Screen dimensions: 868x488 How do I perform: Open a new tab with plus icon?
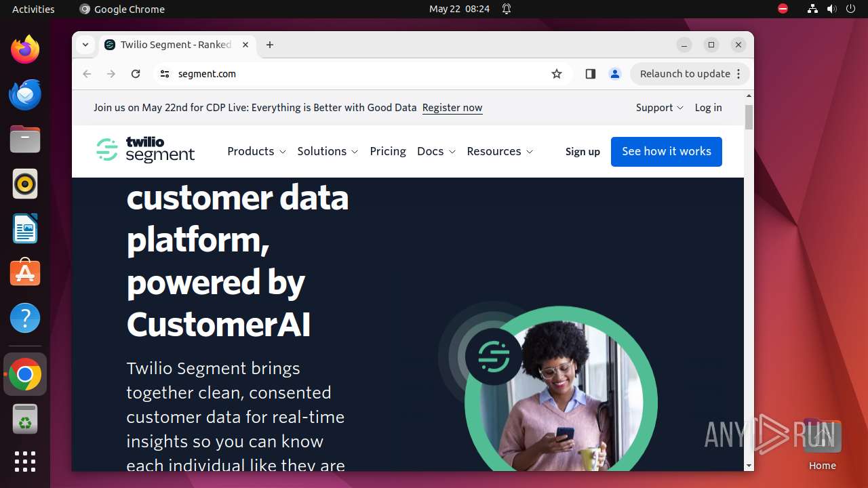tap(270, 45)
